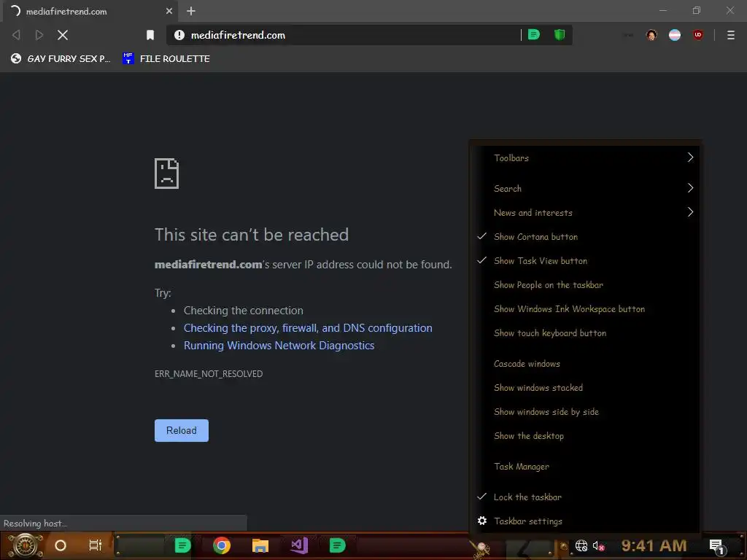747x560 pixels.
Task: Expand the News and interests submenu
Action: (x=586, y=212)
